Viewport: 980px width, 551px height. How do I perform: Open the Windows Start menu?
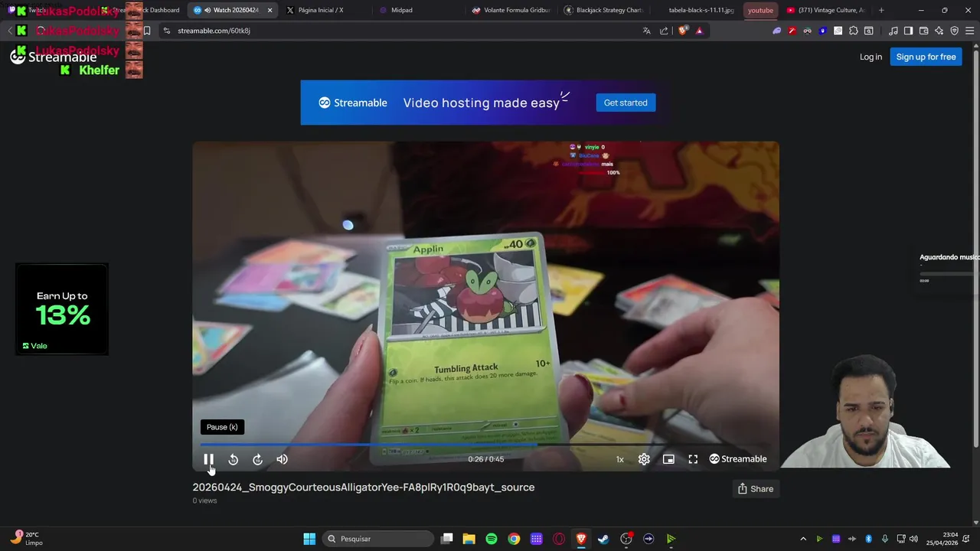309,539
